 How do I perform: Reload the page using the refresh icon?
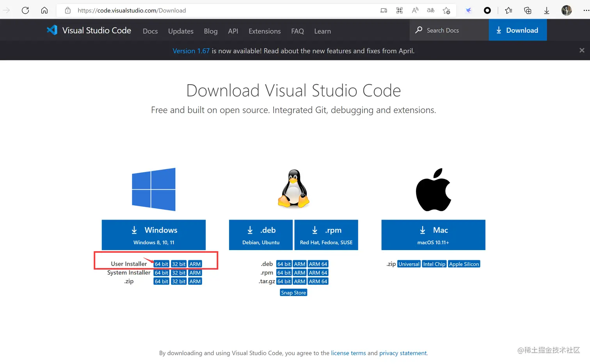[25, 11]
